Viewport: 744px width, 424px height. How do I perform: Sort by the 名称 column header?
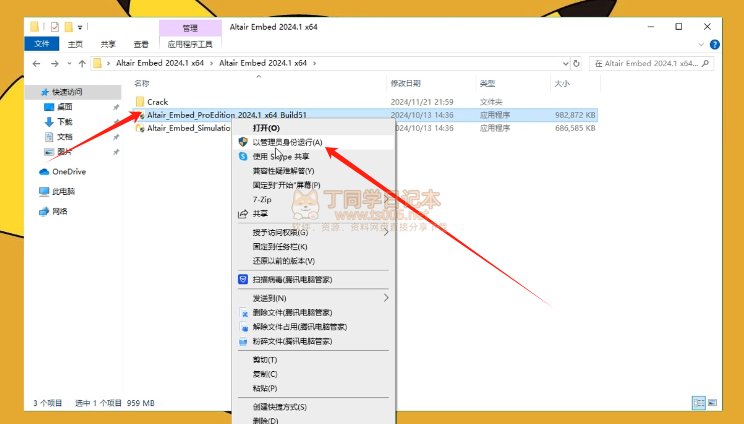pyautogui.click(x=141, y=83)
